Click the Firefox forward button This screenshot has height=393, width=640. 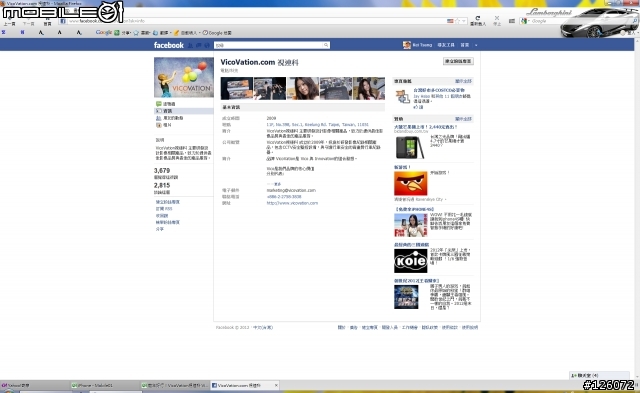point(28,21)
